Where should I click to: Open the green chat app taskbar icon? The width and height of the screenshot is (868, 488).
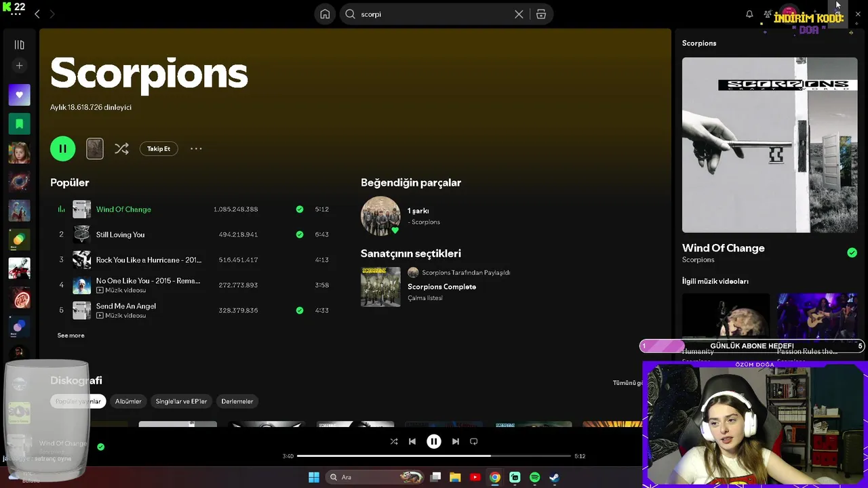point(515,477)
